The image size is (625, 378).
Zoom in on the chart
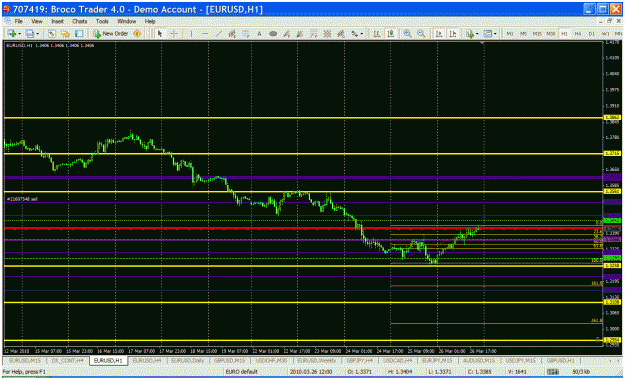[x=407, y=34]
